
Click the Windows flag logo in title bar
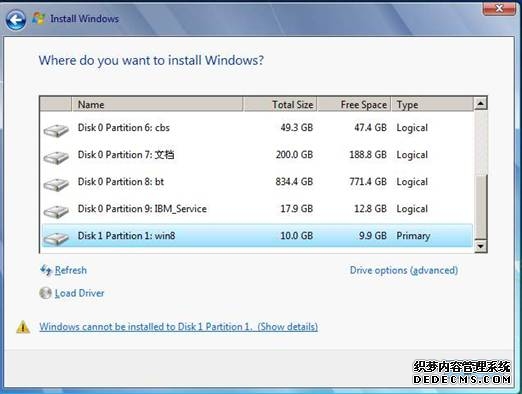pyautogui.click(x=39, y=18)
